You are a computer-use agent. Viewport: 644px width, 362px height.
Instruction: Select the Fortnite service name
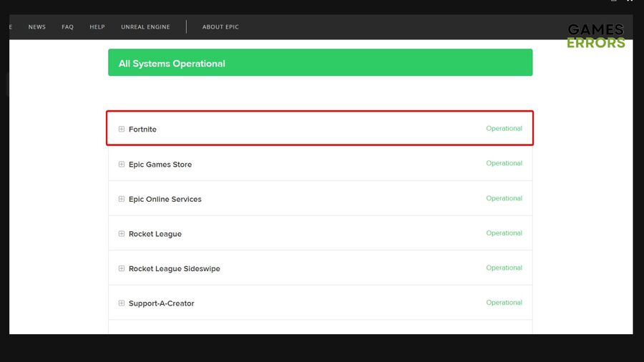click(142, 129)
